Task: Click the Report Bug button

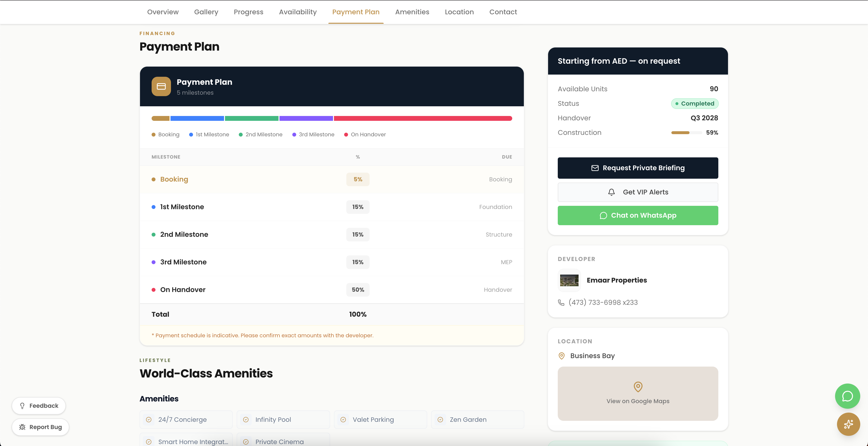Action: [40, 427]
